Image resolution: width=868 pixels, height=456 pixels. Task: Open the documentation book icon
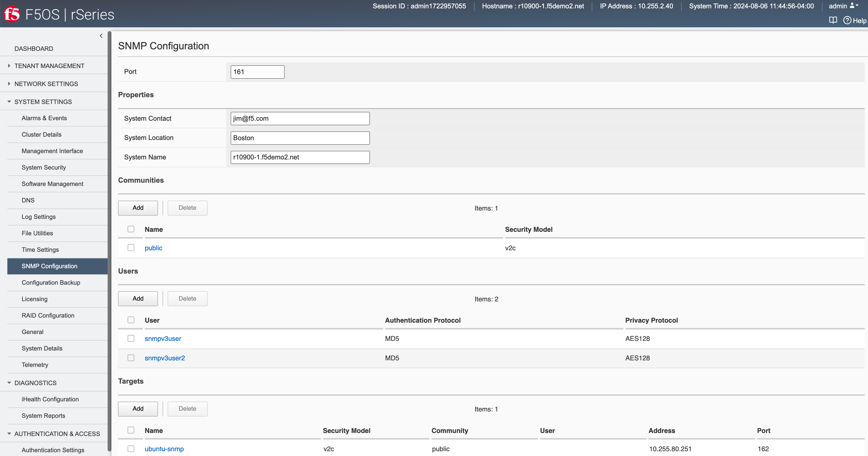(833, 20)
